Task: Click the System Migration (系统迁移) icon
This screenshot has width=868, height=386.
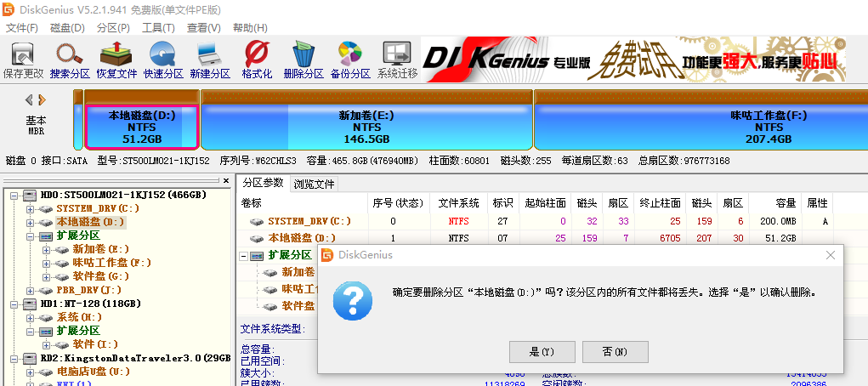Action: click(x=397, y=60)
